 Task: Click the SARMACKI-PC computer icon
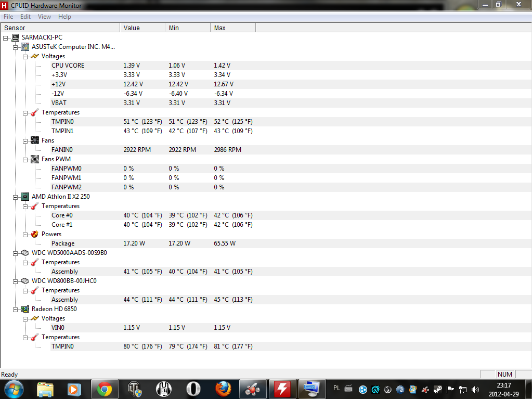coord(15,37)
